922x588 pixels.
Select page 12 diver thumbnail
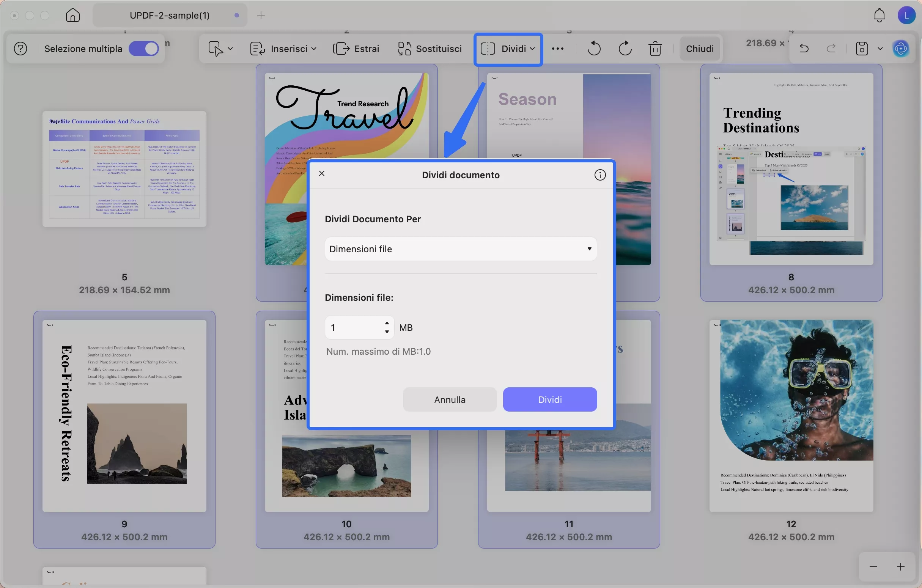791,416
